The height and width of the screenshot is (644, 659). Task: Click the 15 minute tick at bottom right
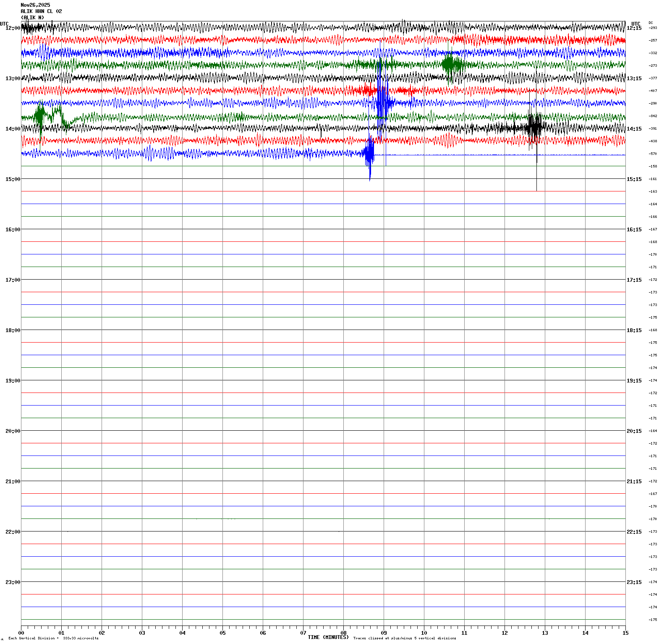point(625,633)
